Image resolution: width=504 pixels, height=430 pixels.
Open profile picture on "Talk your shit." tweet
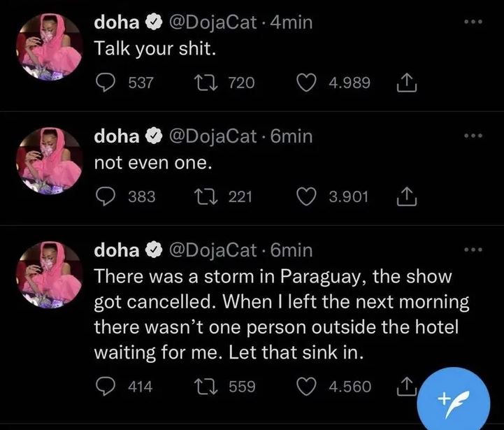coord(48,45)
